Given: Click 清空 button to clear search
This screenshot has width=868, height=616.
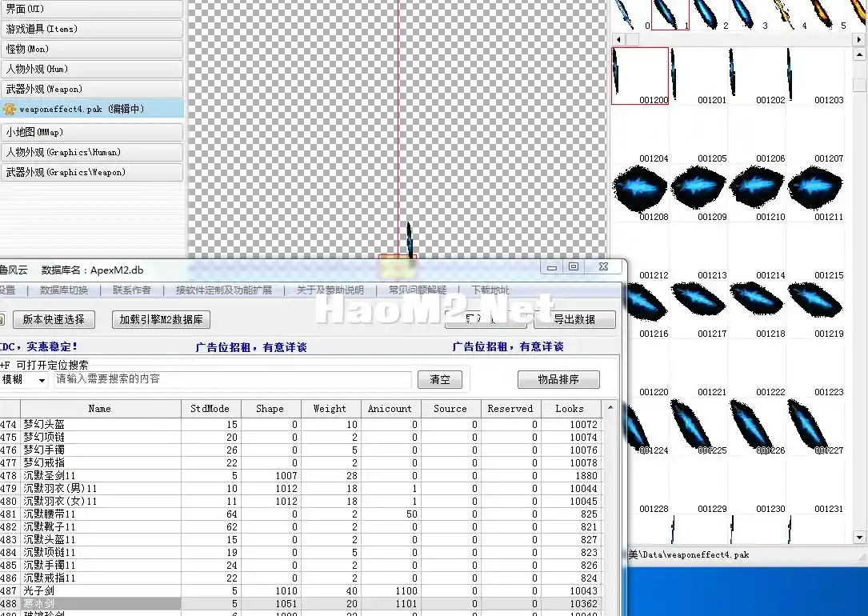Looking at the screenshot, I should click(440, 379).
